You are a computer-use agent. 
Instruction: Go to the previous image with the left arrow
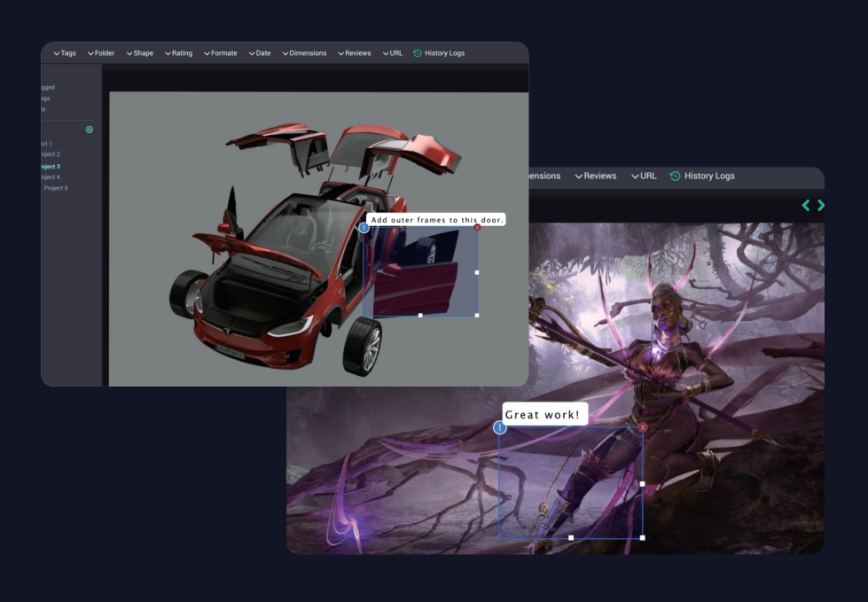(806, 206)
